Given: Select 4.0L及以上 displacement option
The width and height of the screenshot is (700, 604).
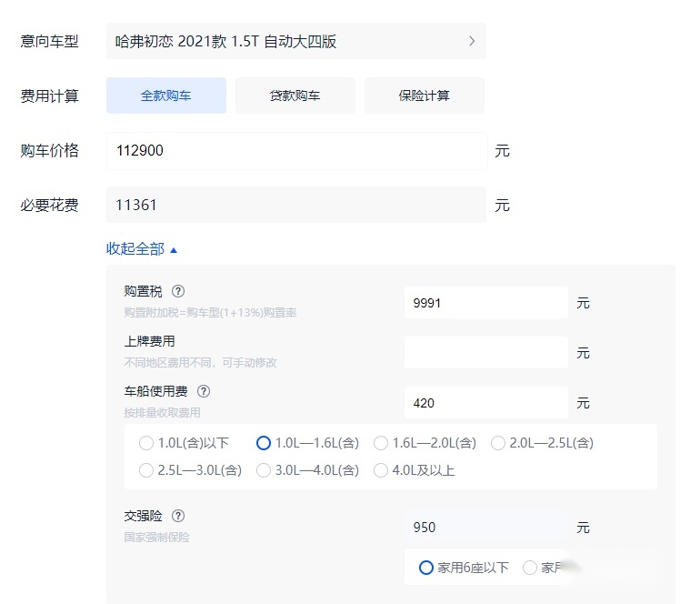Looking at the screenshot, I should coord(415,470).
